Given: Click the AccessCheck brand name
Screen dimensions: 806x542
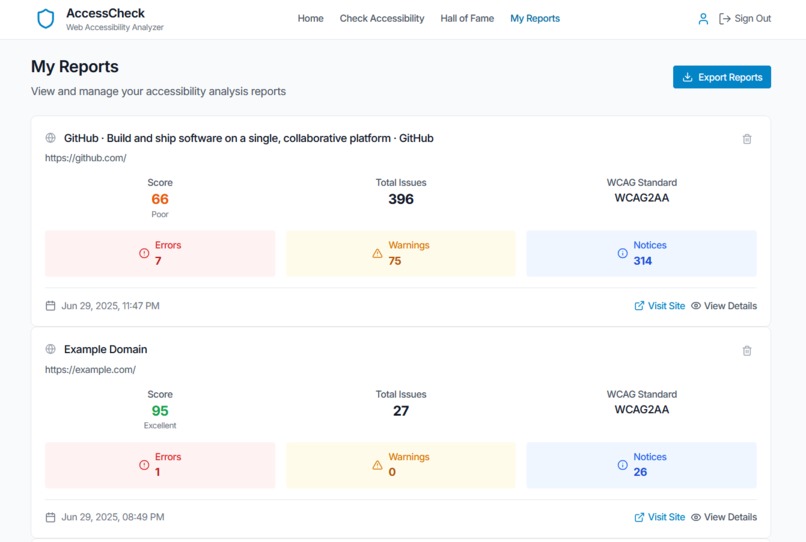Looking at the screenshot, I should tap(105, 13).
